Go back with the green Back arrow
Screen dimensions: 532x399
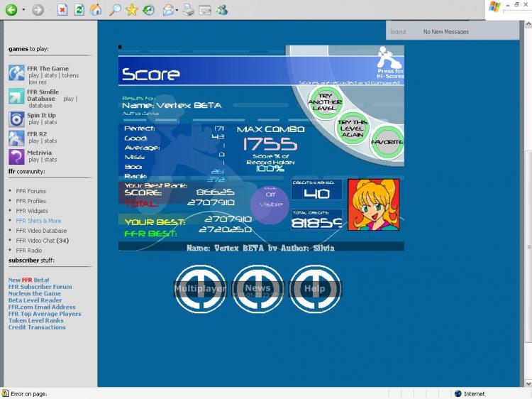point(11,9)
